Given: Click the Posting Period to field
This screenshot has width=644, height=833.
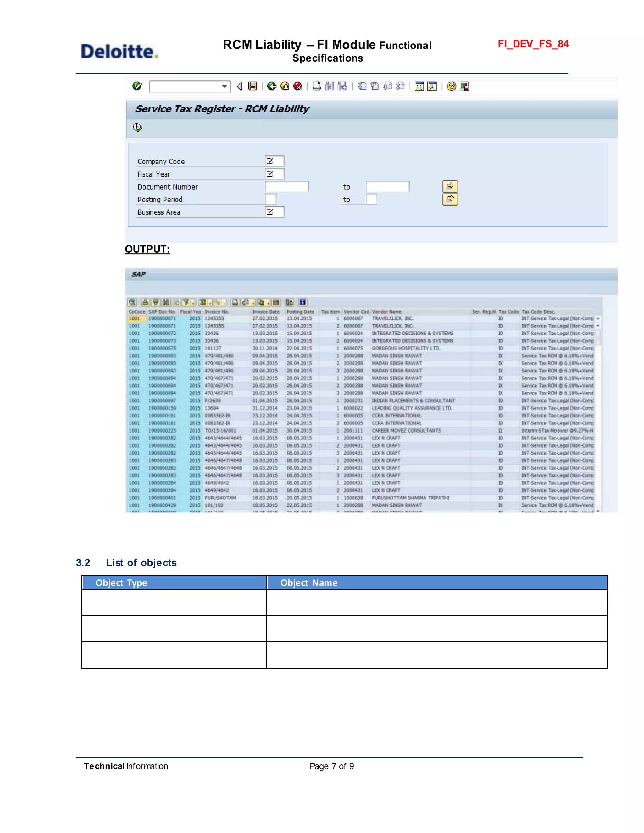Looking at the screenshot, I should (372, 199).
